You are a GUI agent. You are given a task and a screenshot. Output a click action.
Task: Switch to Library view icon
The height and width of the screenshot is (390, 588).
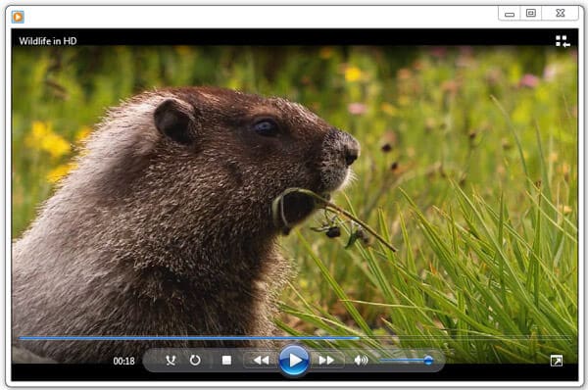pos(563,41)
